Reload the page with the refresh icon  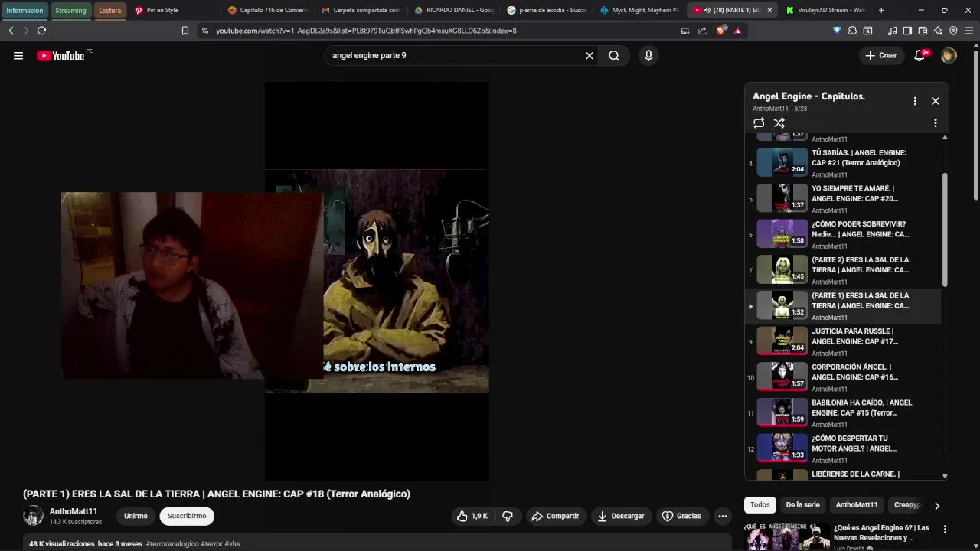41,31
